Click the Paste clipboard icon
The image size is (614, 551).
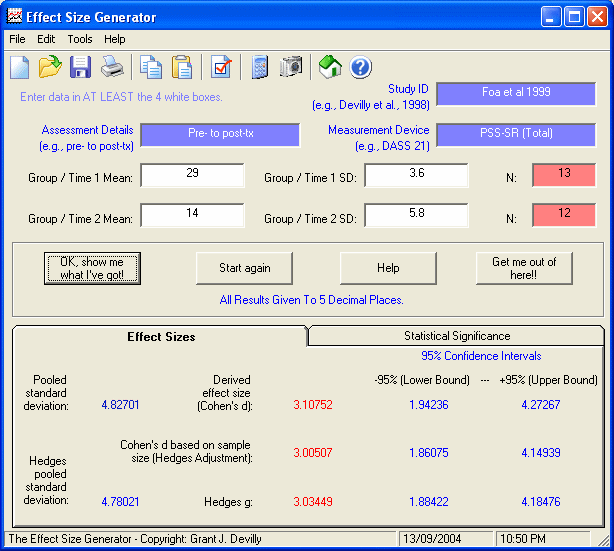coord(182,67)
